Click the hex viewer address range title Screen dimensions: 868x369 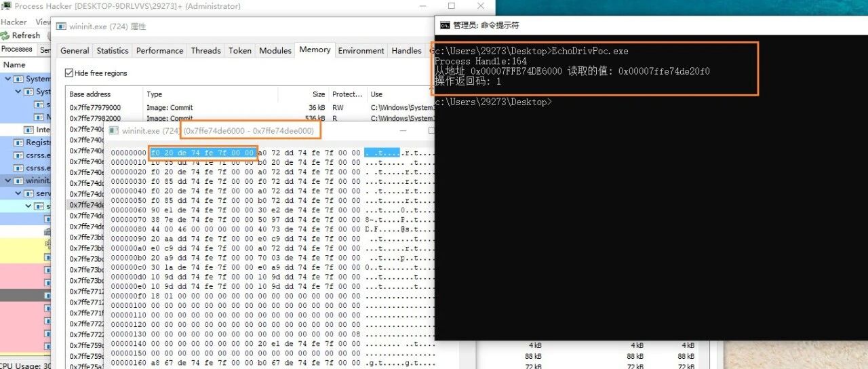pos(250,130)
